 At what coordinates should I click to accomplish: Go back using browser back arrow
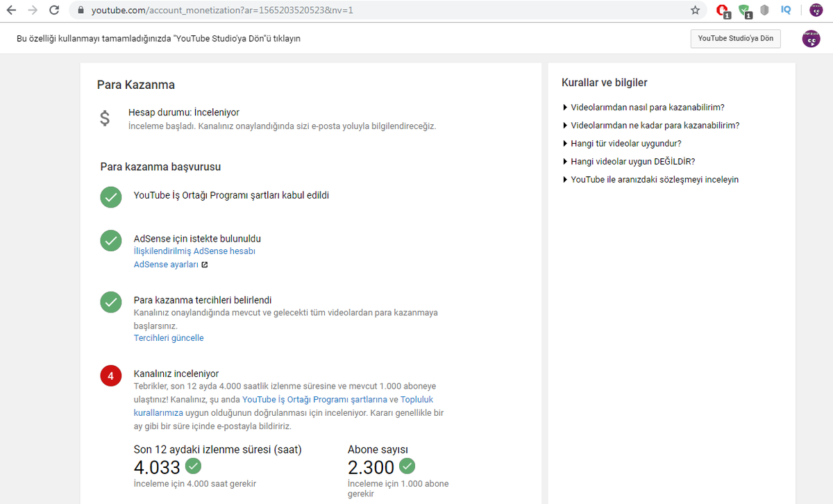11,10
